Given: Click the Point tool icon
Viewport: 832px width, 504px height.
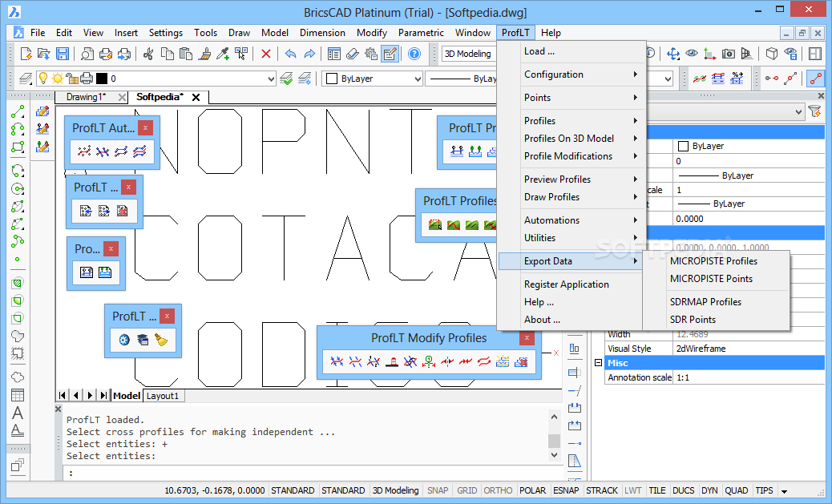Looking at the screenshot, I should (18, 260).
